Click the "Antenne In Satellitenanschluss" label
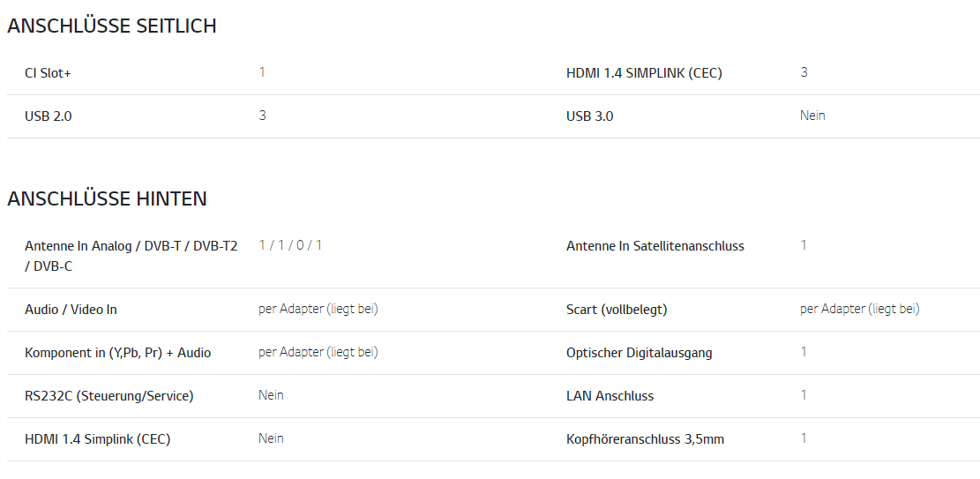This screenshot has height=479, width=980. (655, 246)
